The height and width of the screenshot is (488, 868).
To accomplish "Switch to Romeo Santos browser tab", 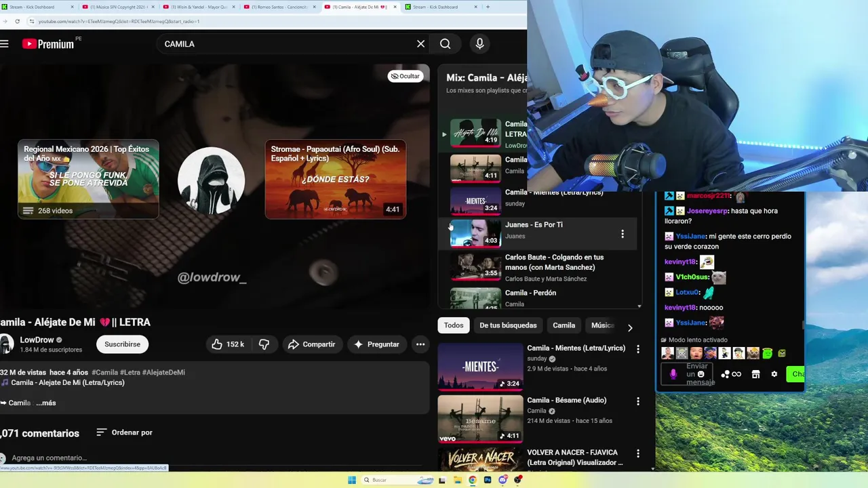I will [x=280, y=7].
